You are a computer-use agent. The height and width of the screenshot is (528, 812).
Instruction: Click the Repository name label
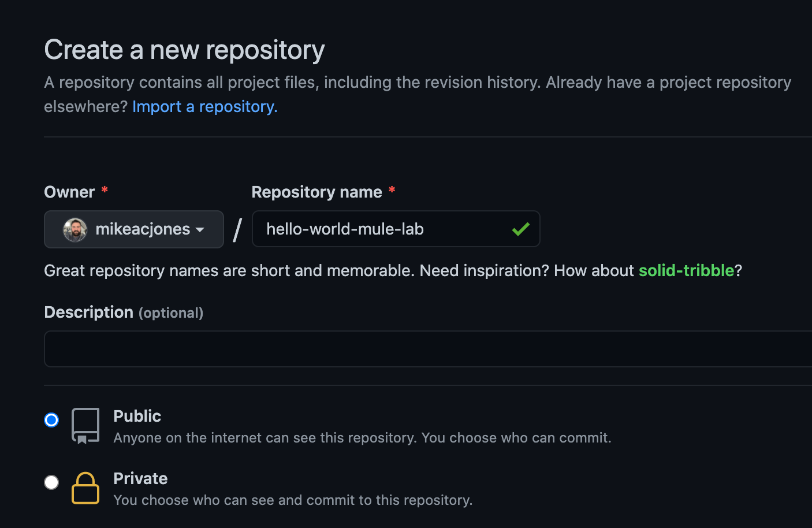point(316,192)
